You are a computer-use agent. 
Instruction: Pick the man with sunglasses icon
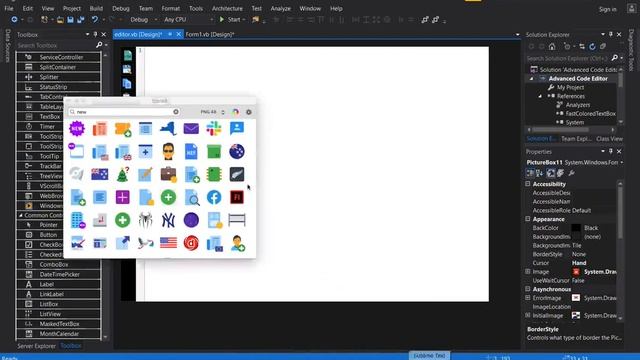[168, 151]
